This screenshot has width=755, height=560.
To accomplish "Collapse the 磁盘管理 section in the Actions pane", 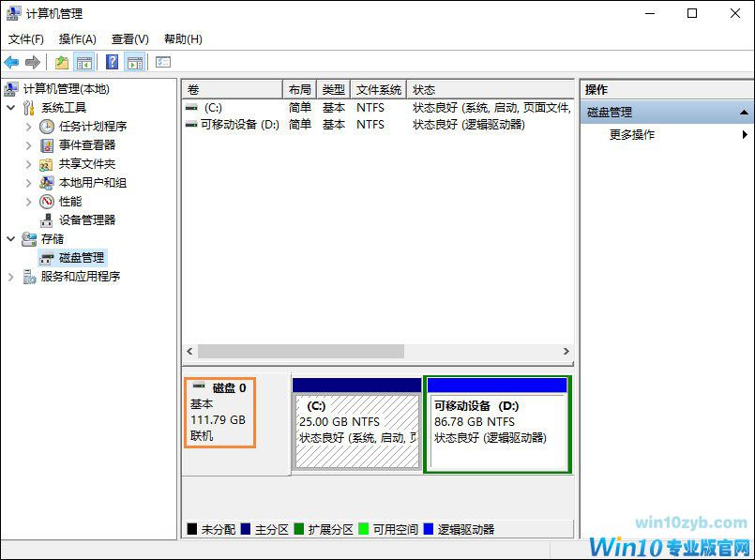I will (x=744, y=111).
